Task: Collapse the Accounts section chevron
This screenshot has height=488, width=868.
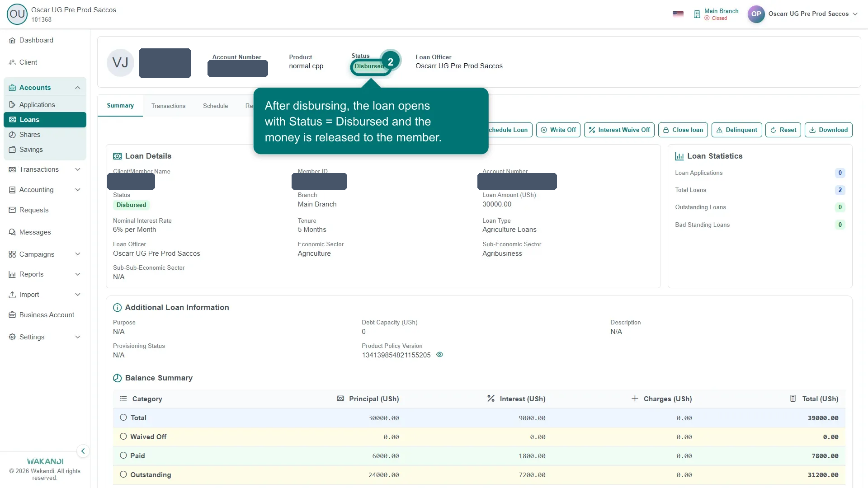Action: [78, 88]
